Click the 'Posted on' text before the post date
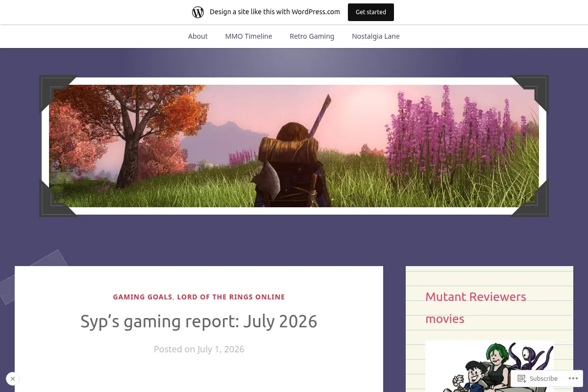This screenshot has width=588, height=392. click(x=174, y=349)
